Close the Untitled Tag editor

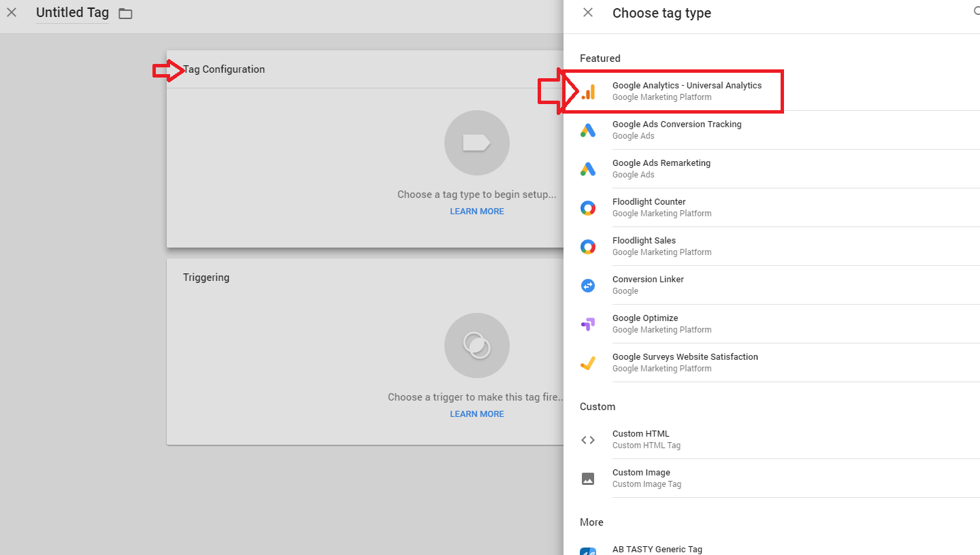12,12
